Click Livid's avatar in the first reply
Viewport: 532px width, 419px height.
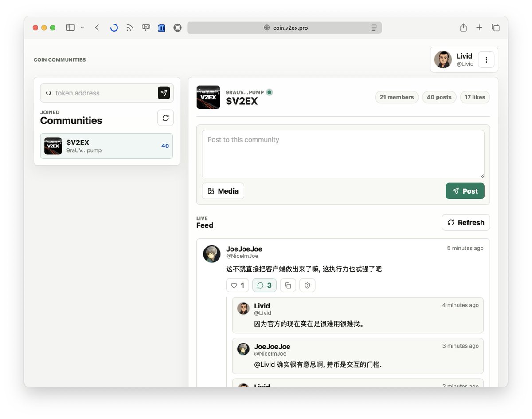click(243, 308)
